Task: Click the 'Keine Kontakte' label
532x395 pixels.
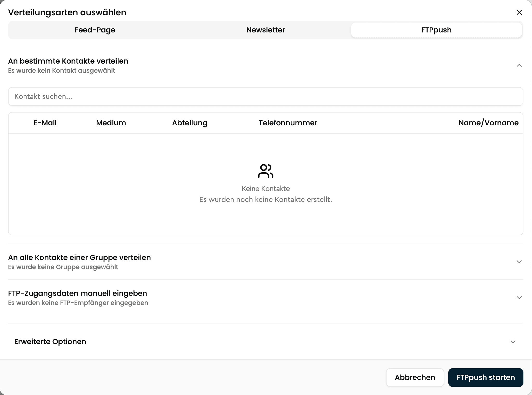Action: coord(265,189)
